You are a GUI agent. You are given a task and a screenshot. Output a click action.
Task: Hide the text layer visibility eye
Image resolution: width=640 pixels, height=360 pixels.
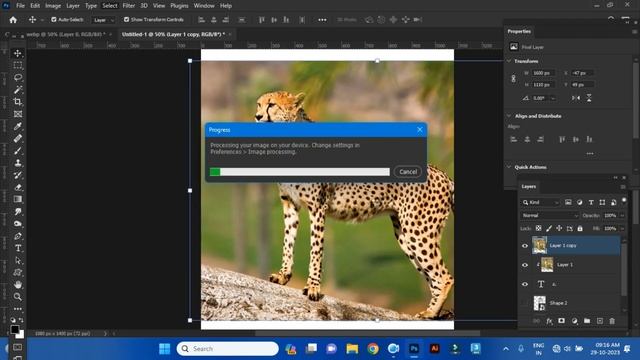525,284
